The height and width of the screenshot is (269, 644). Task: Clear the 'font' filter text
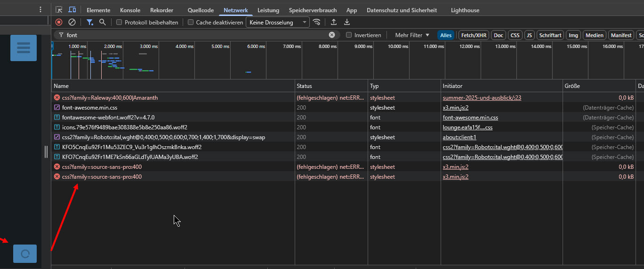[x=332, y=35]
